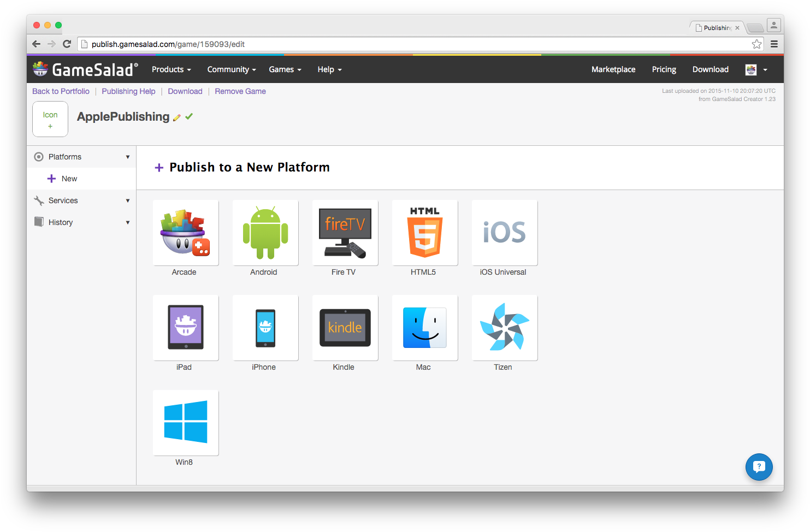Select the Publishing browser tab

(716, 28)
